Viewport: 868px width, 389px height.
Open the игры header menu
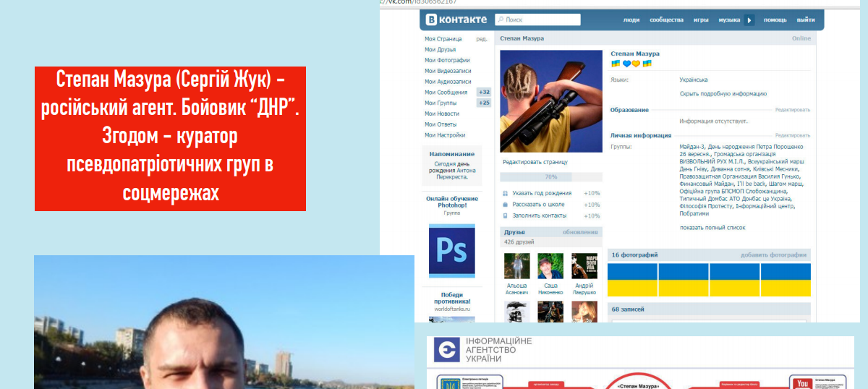tap(701, 20)
